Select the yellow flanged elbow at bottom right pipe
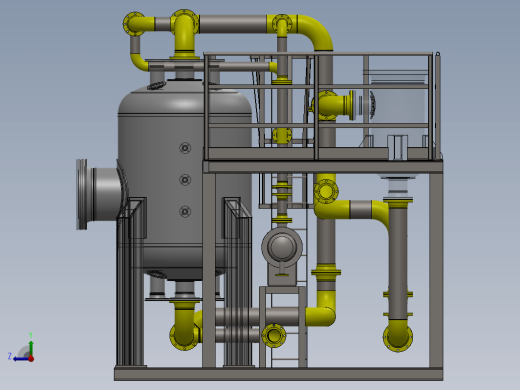This screenshot has width=520, height=390. tap(398, 336)
